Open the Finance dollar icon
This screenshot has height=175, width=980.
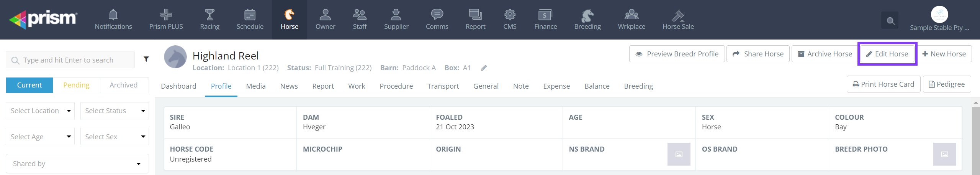545,15
